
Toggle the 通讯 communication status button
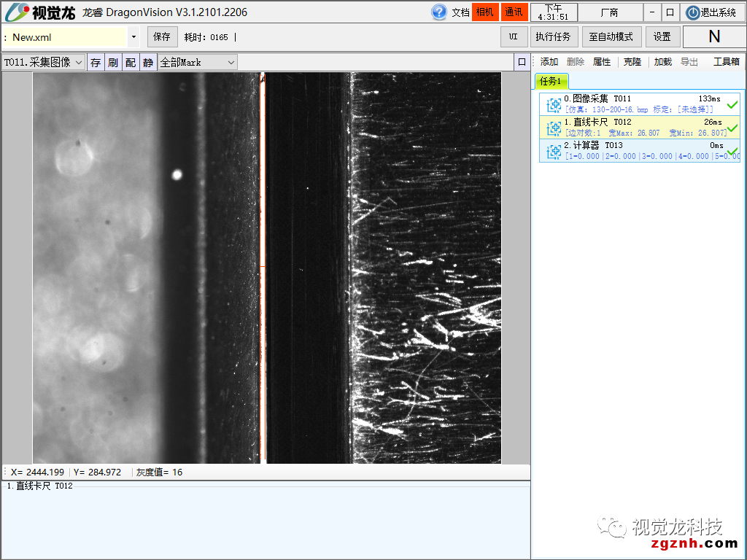514,12
